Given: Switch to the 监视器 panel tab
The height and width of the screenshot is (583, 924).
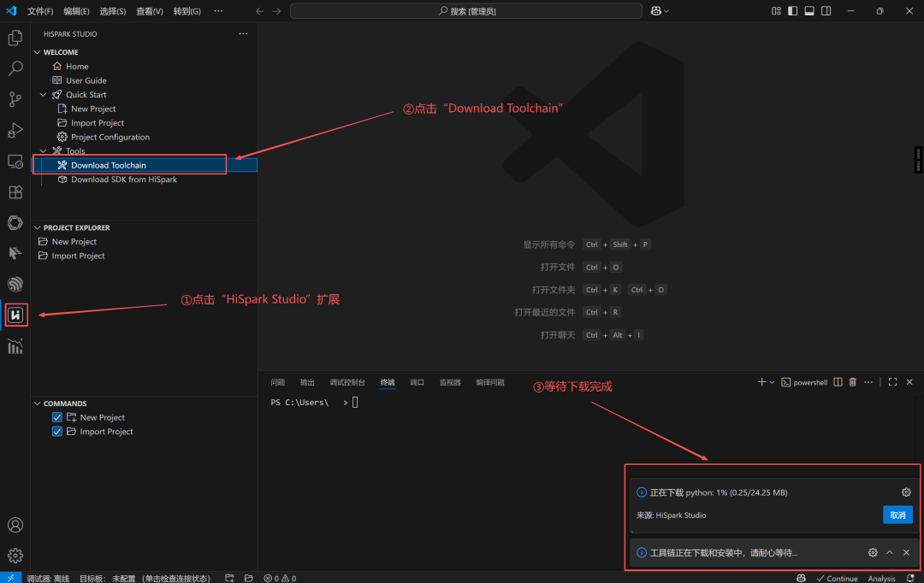Looking at the screenshot, I should (x=450, y=382).
